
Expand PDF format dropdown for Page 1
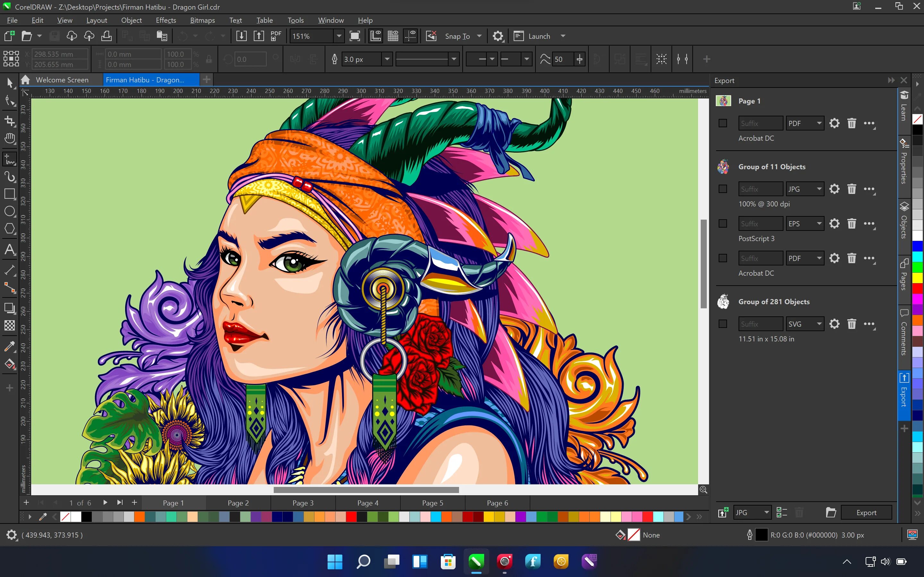(x=819, y=123)
